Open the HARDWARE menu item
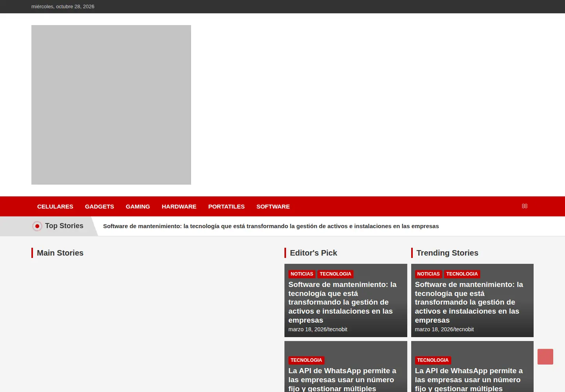Viewport: 565px width, 392px height. pyautogui.click(x=179, y=207)
